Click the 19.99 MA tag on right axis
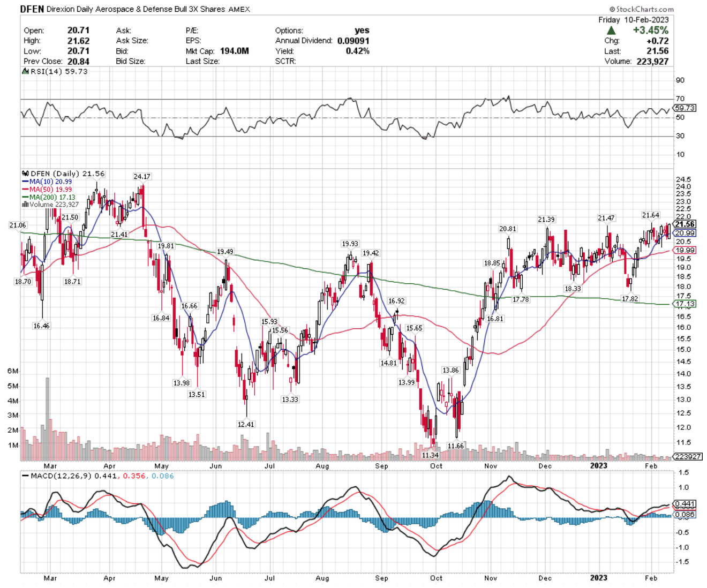 [x=685, y=250]
